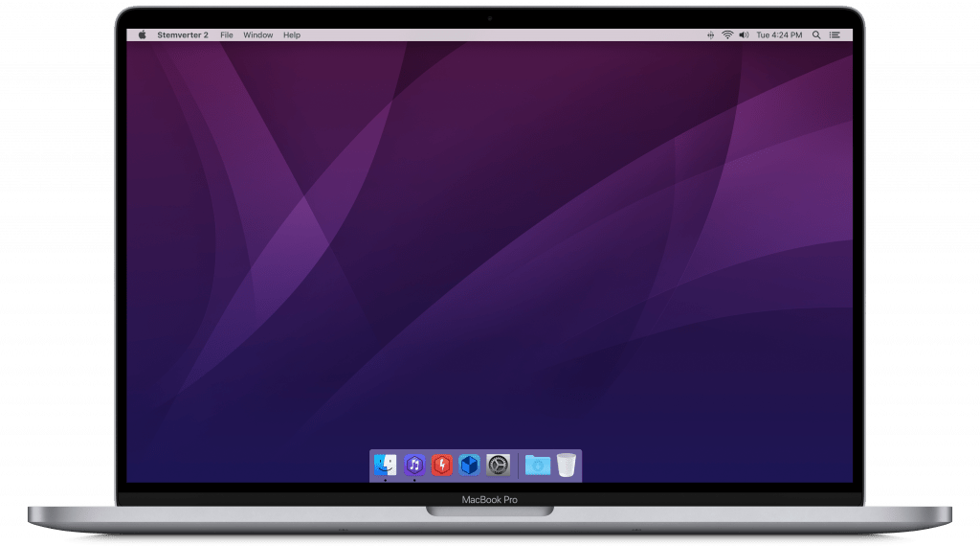Open the Wi-Fi status menu

[727, 35]
